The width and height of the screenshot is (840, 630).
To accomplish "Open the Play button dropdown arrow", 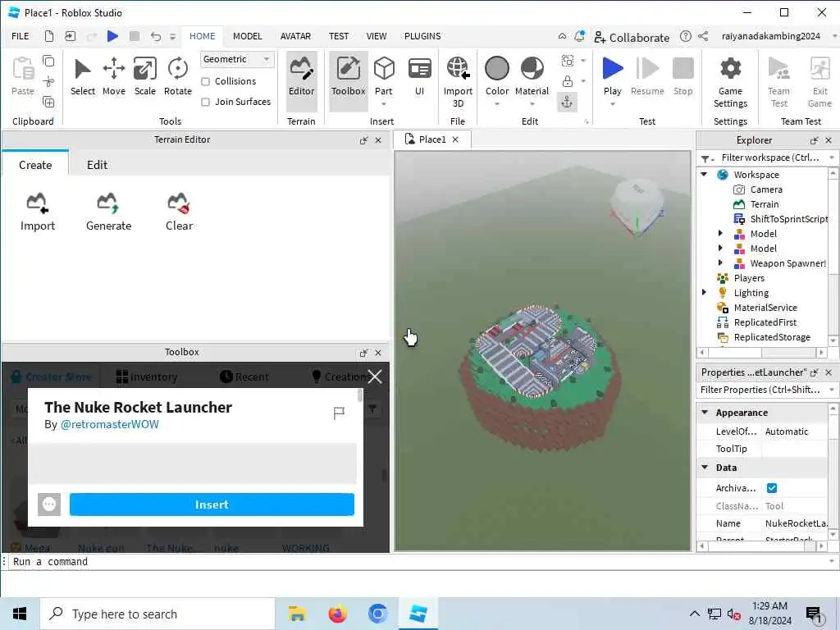I will click(612, 104).
